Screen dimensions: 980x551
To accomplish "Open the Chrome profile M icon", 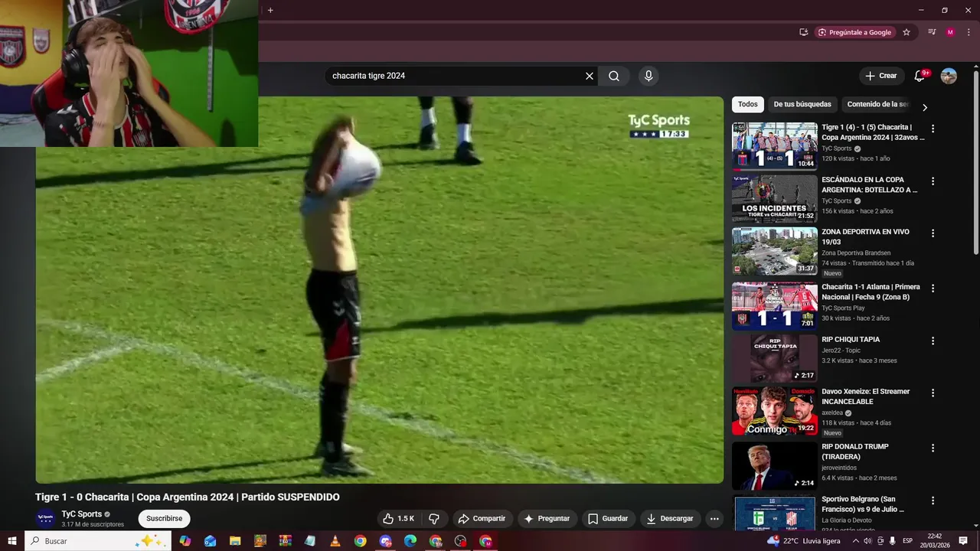I will (950, 32).
